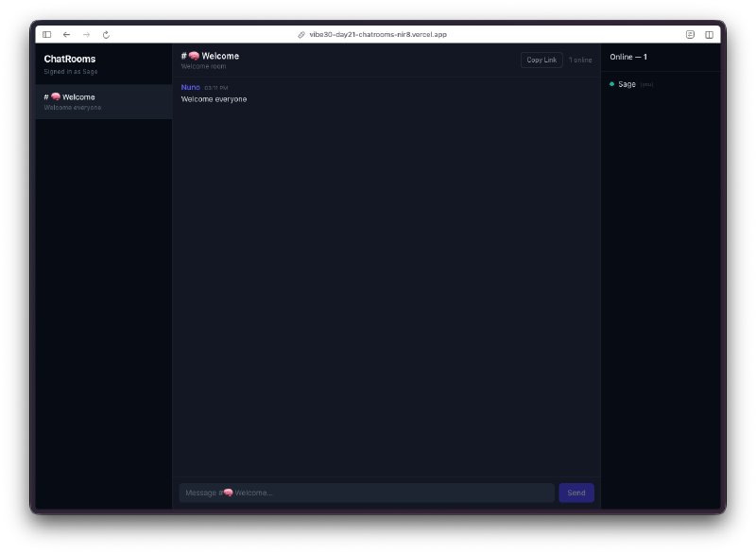Screen dimensions: 756x554
Task: Click the 1 online indicator in the header
Action: [579, 59]
